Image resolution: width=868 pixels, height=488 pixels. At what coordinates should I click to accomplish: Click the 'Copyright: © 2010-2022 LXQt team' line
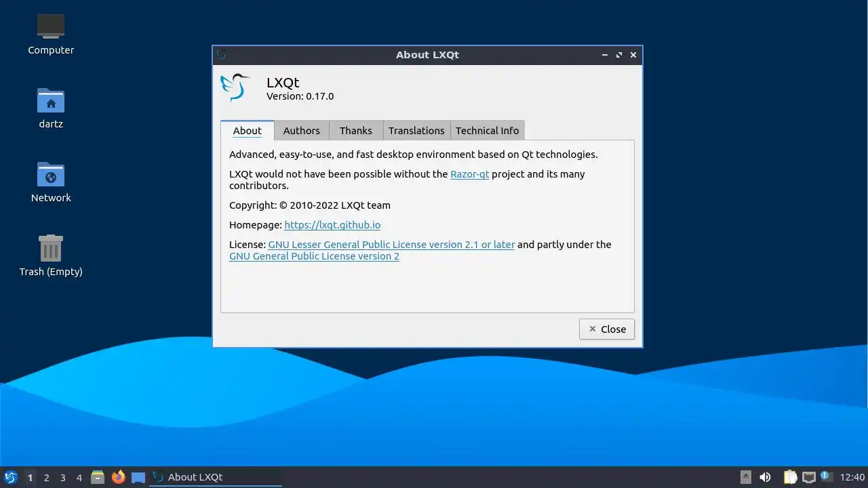pos(310,205)
